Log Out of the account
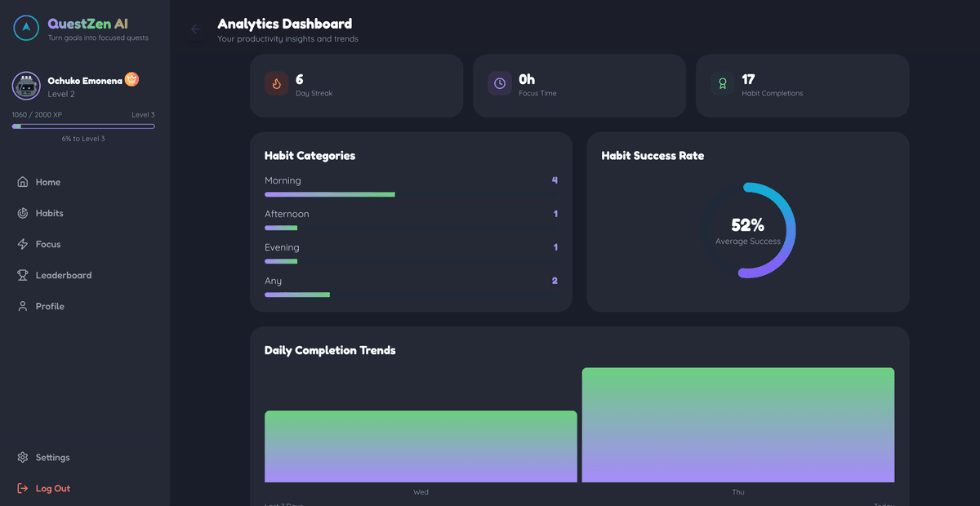The width and height of the screenshot is (980, 506). [52, 489]
